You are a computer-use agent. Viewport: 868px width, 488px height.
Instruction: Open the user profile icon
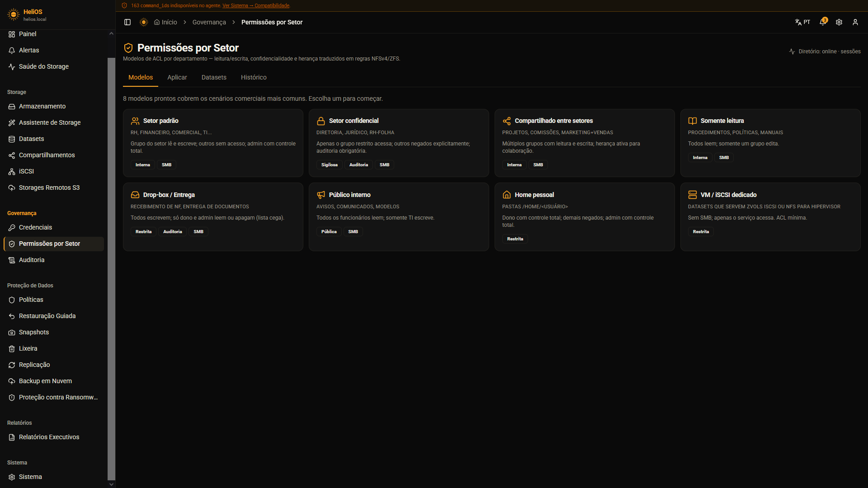(x=855, y=22)
